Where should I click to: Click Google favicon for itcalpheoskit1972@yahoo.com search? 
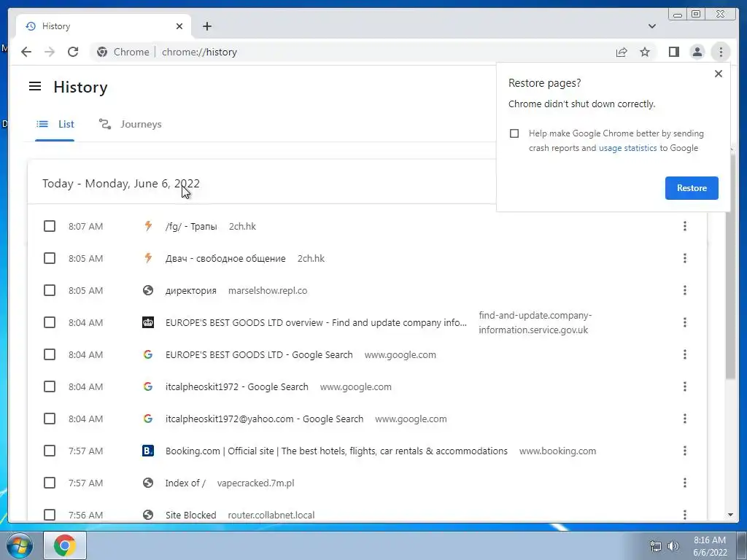tap(148, 419)
